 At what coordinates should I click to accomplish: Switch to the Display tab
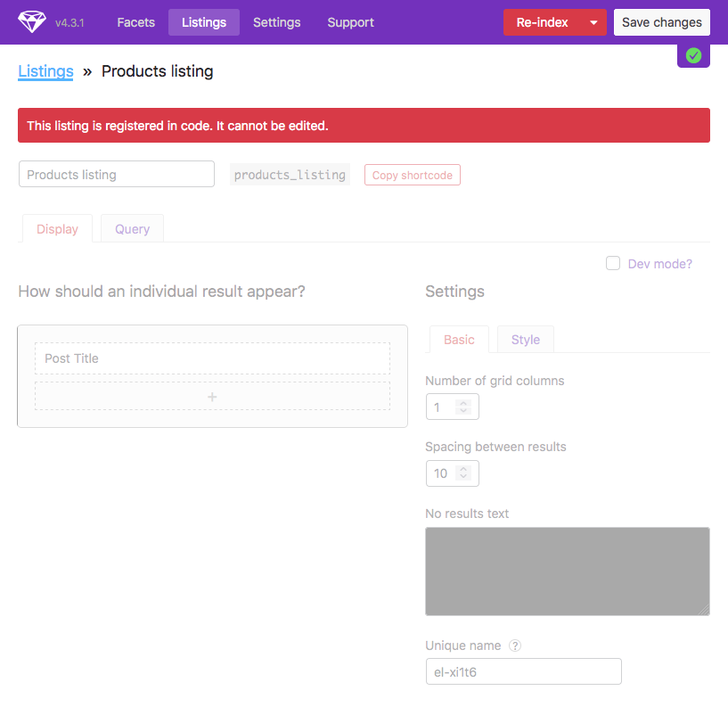58,229
